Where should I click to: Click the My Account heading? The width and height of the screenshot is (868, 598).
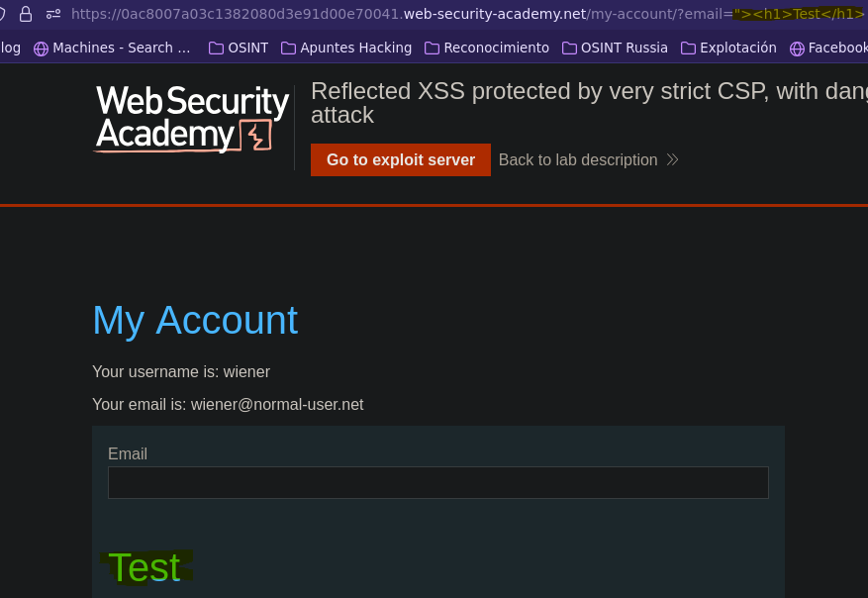pos(195,321)
